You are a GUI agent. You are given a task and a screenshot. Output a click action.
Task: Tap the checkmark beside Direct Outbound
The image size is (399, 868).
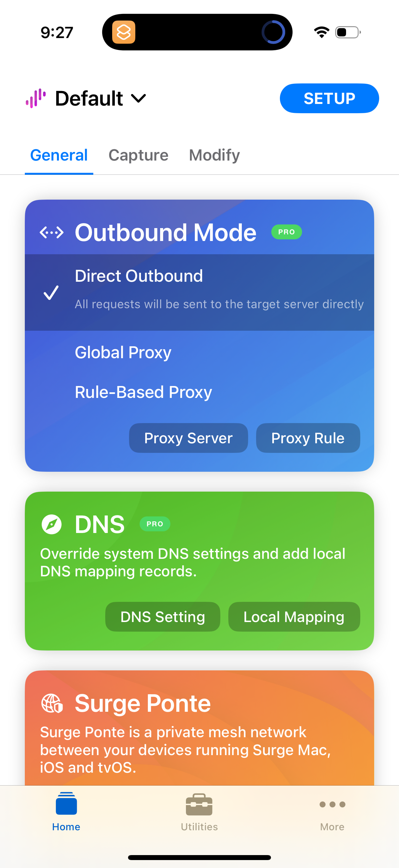click(51, 292)
